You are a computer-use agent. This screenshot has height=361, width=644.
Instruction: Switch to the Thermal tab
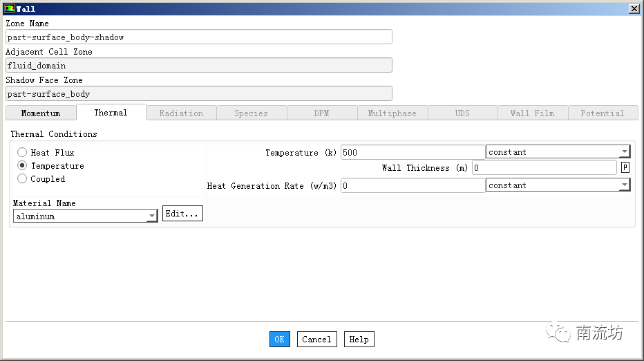click(x=111, y=113)
